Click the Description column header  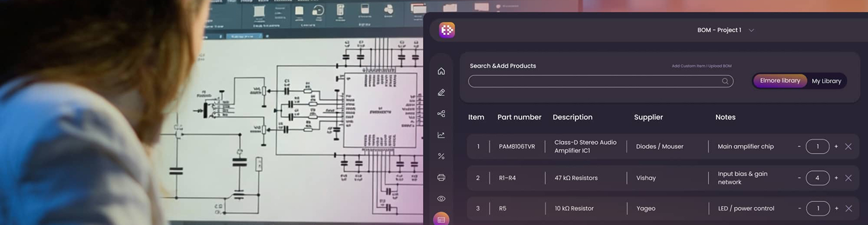coord(572,117)
